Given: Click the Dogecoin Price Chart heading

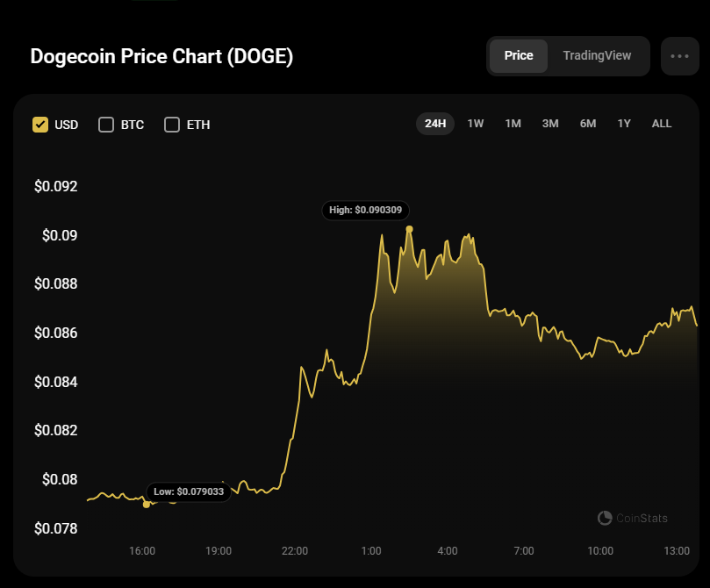Looking at the screenshot, I should 161,56.
